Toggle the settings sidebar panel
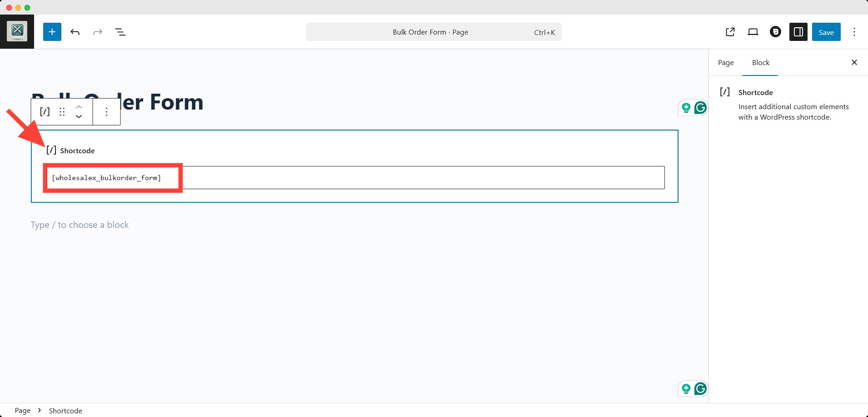Viewport: 868px width, 417px height. tap(798, 32)
